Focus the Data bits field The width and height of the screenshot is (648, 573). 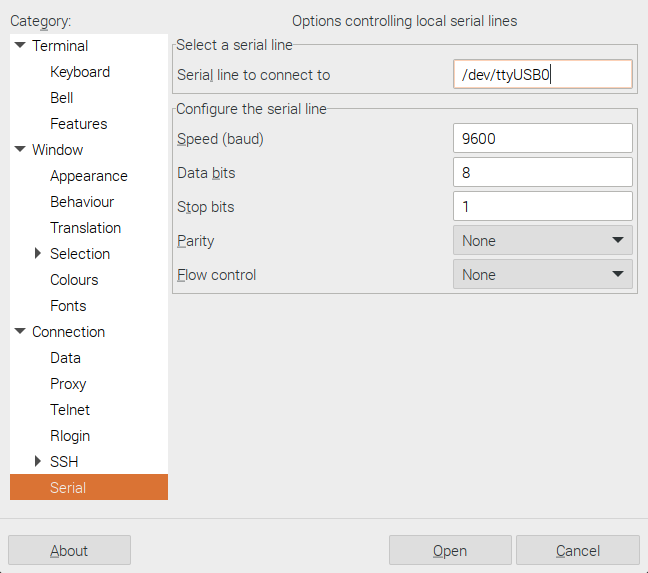point(542,173)
